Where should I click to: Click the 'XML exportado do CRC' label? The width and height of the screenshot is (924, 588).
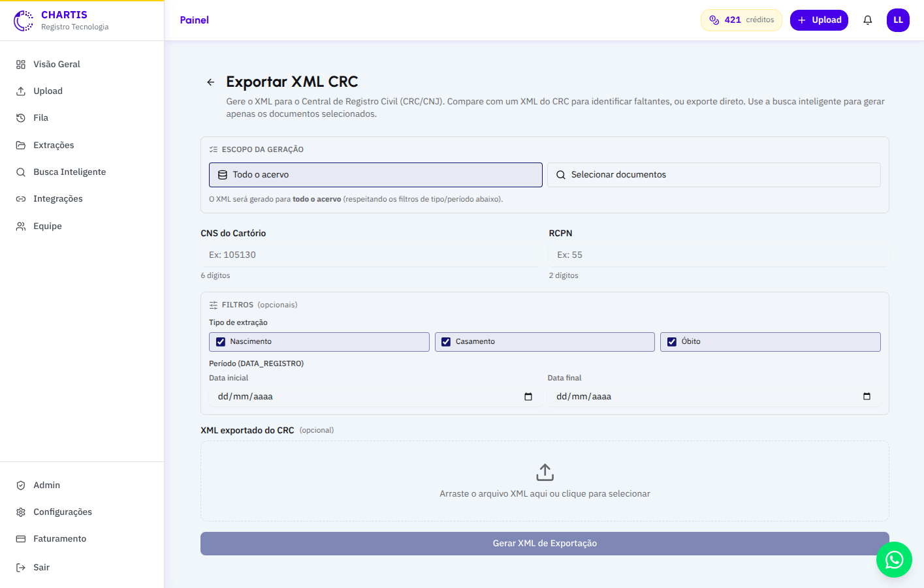coord(247,431)
